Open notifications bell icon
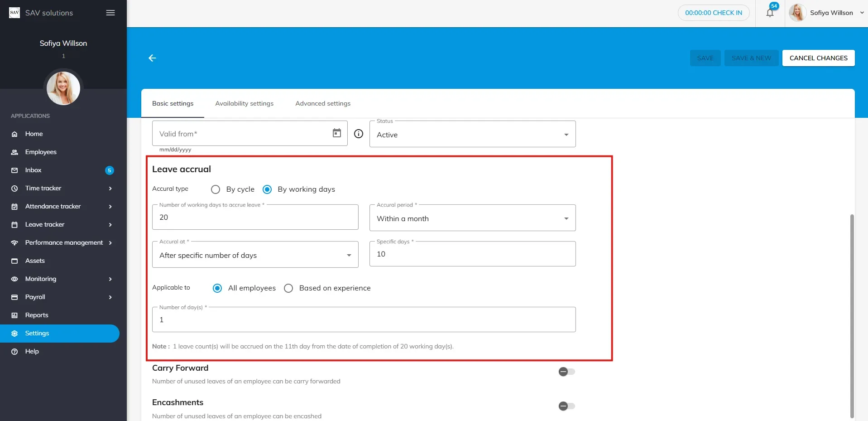Image resolution: width=868 pixels, height=421 pixels. [x=770, y=13]
